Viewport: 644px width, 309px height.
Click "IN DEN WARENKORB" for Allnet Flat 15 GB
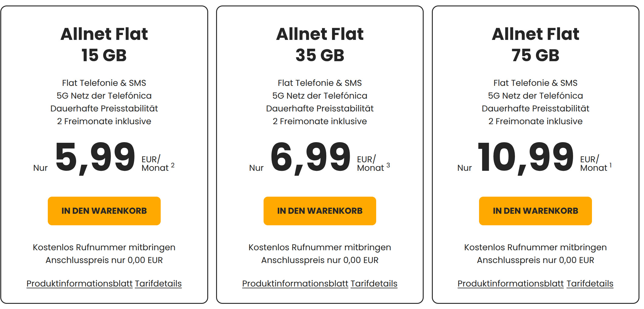click(104, 211)
